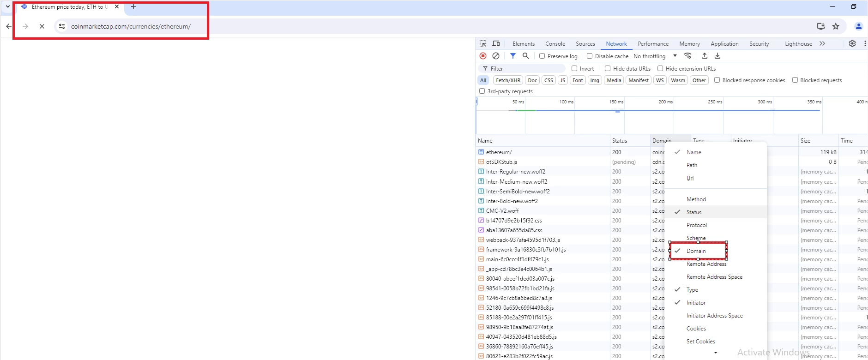Open the tab search dropdown arrow
The image size is (868, 360).
click(8, 7)
